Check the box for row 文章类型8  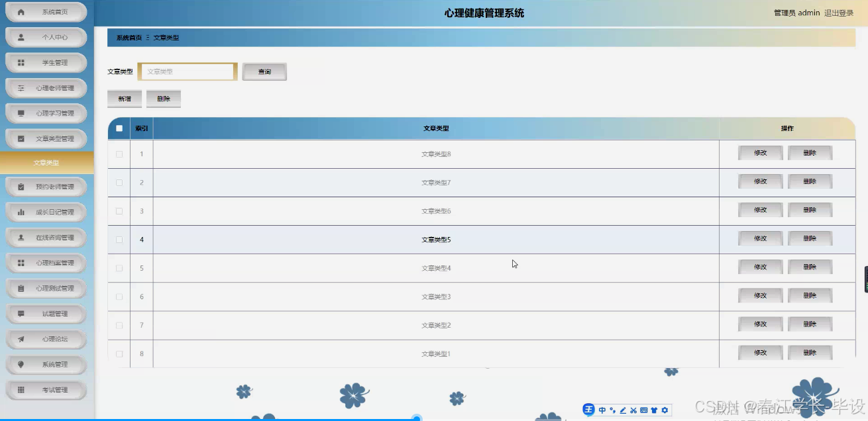(119, 154)
